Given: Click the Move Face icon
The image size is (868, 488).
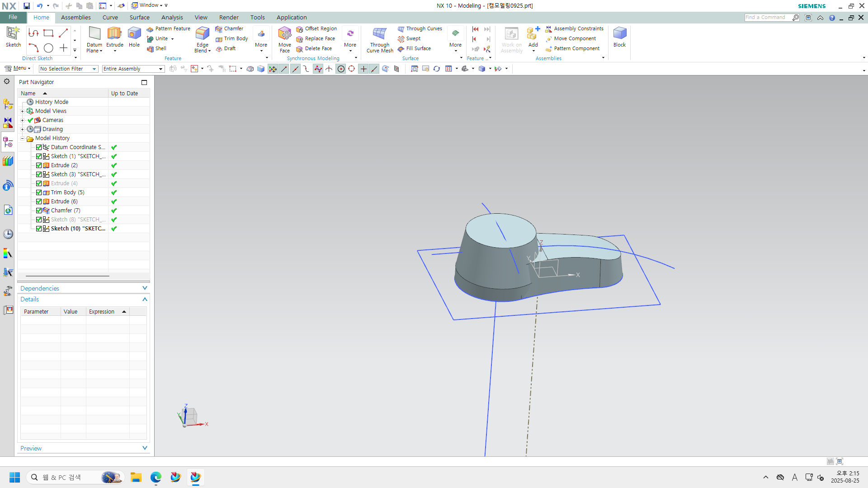Looking at the screenshot, I should (x=284, y=34).
